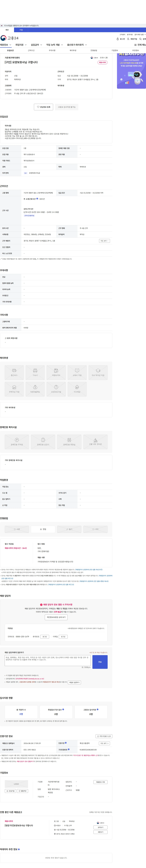Click the 고용24 logo

[9, 38]
